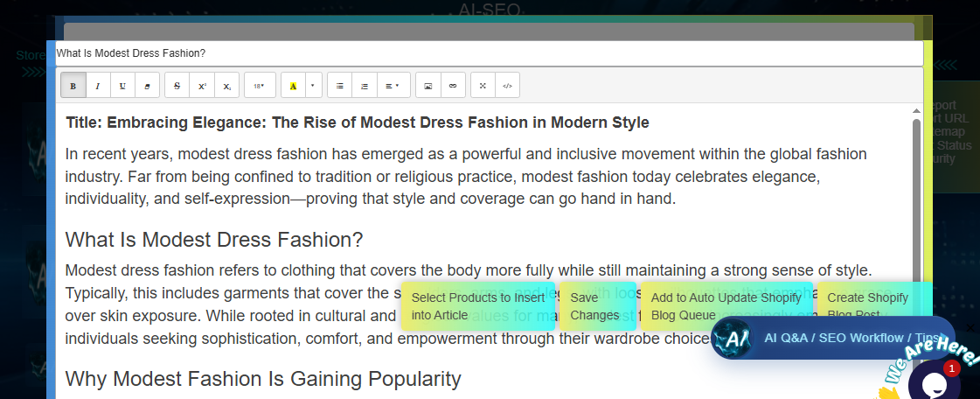Screen dimensions: 980x399
Task: Insert a hyperlink using the link icon
Action: click(x=453, y=86)
